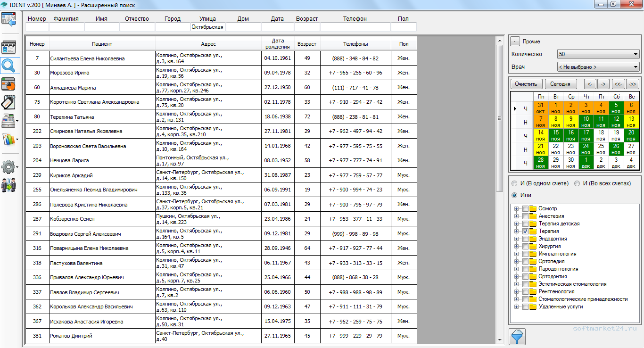Click the Очистить button
Image resolution: width=644 pixels, height=348 pixels.
(526, 84)
